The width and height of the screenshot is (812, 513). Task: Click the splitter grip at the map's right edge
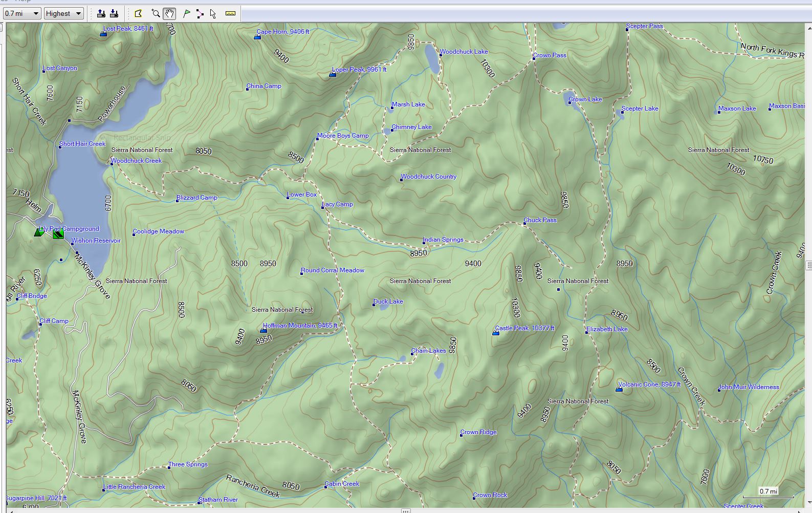click(x=808, y=265)
